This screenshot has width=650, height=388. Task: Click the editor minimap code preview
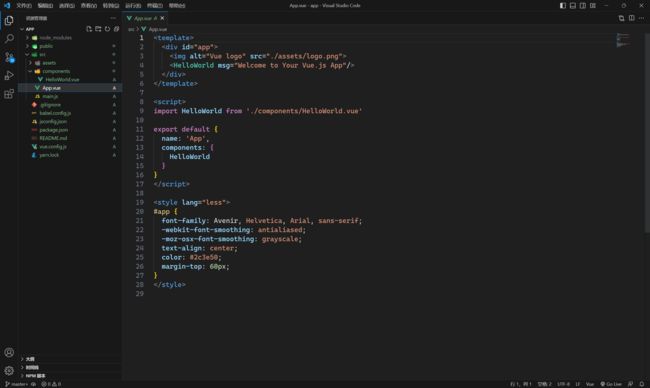tap(623, 40)
